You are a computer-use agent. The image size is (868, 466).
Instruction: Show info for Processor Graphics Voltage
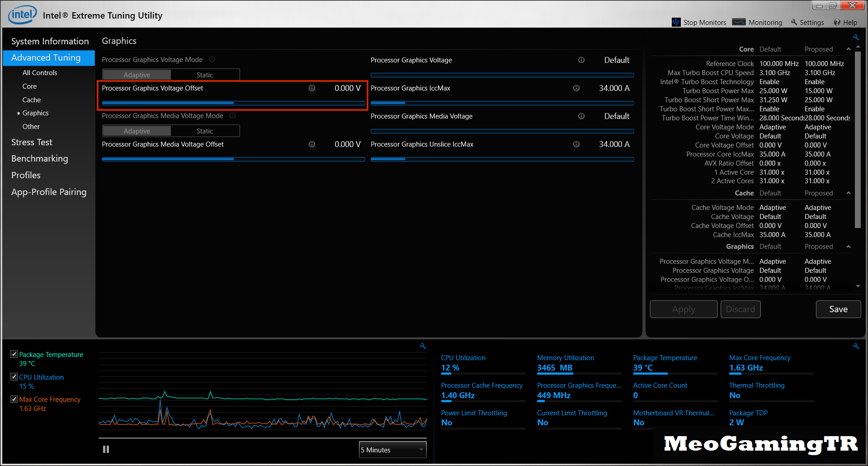(581, 60)
